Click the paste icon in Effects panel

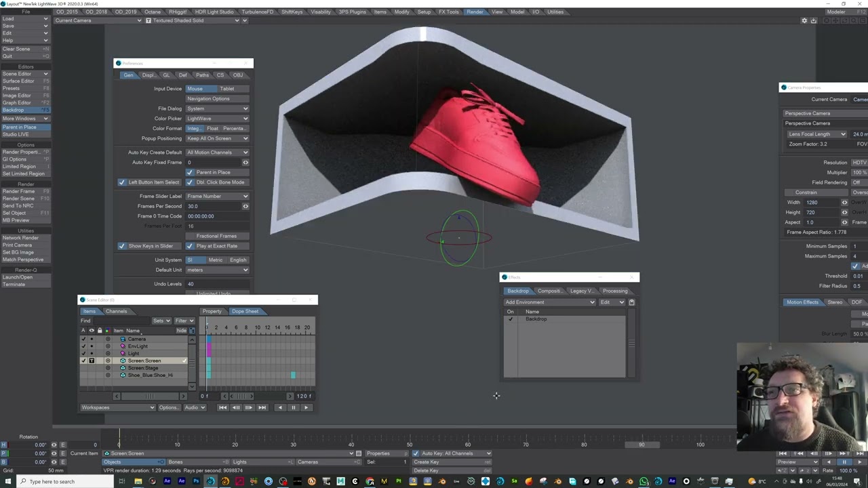(x=631, y=302)
